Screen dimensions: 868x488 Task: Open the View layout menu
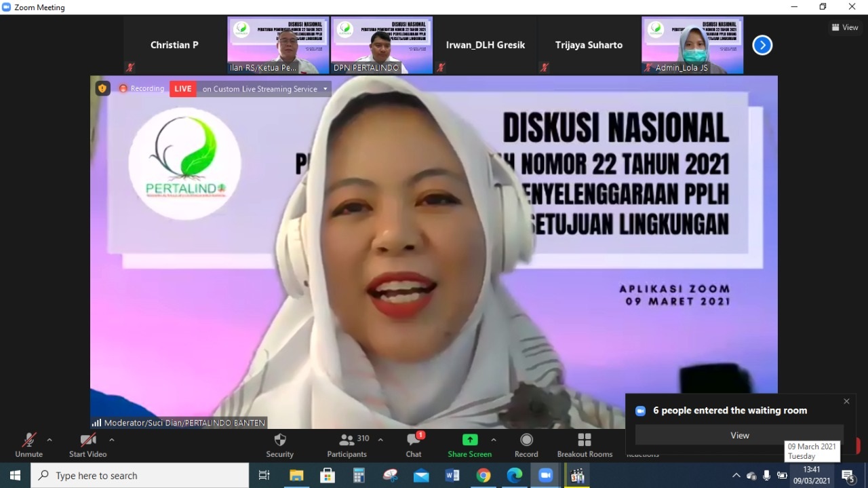coord(844,27)
